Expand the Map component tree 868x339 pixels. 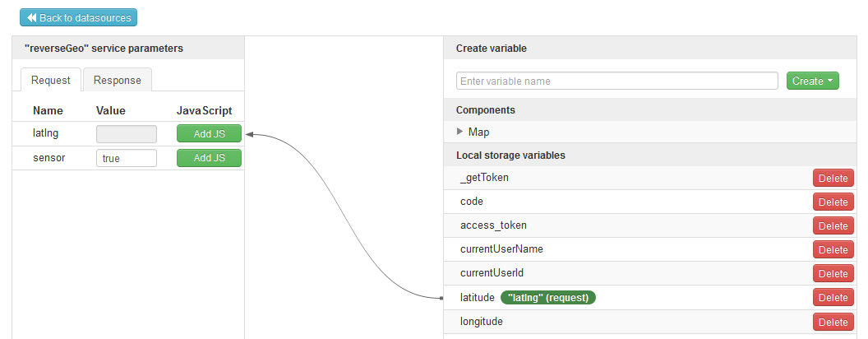(x=460, y=132)
